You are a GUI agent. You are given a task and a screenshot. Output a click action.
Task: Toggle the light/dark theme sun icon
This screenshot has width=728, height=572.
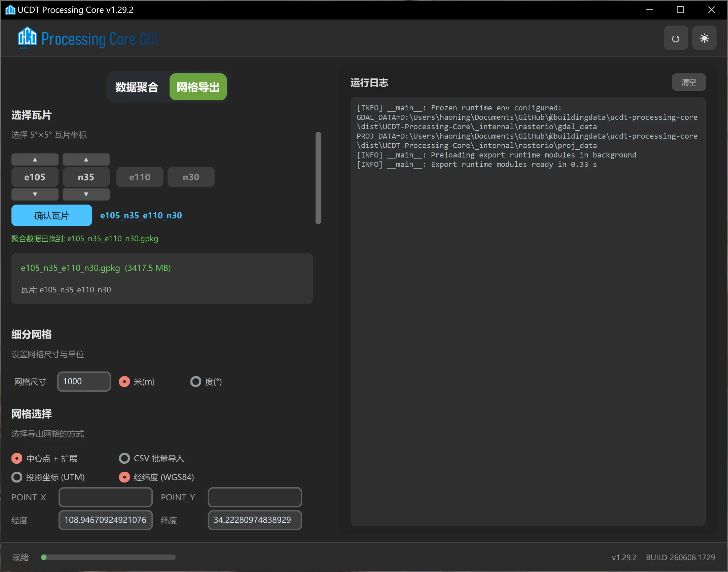(x=704, y=38)
